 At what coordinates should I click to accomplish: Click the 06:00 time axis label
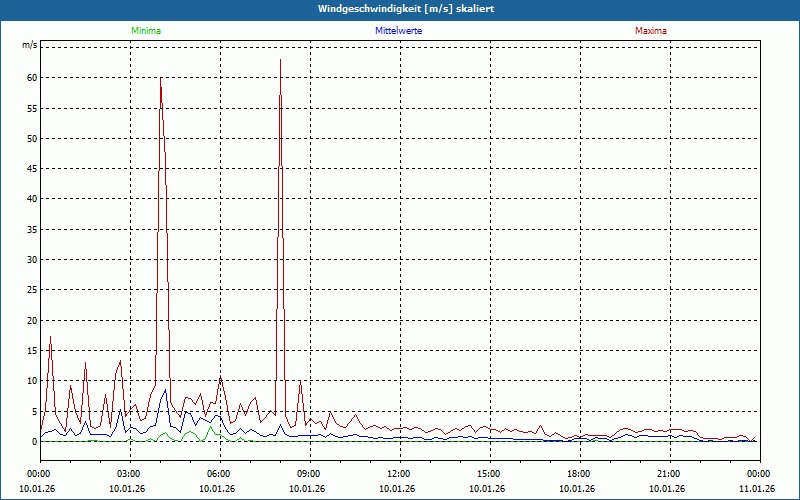[x=220, y=474]
